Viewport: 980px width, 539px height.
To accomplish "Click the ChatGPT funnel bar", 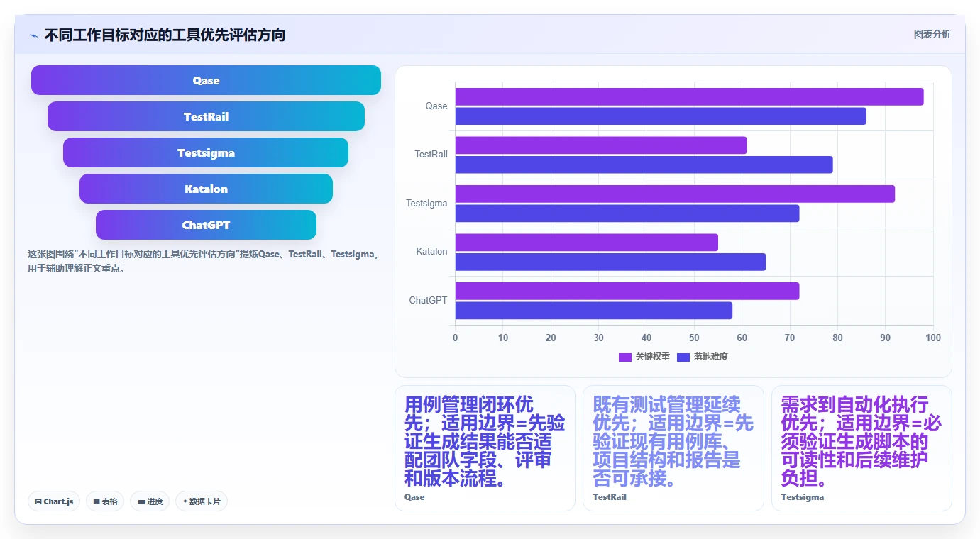I will point(206,225).
